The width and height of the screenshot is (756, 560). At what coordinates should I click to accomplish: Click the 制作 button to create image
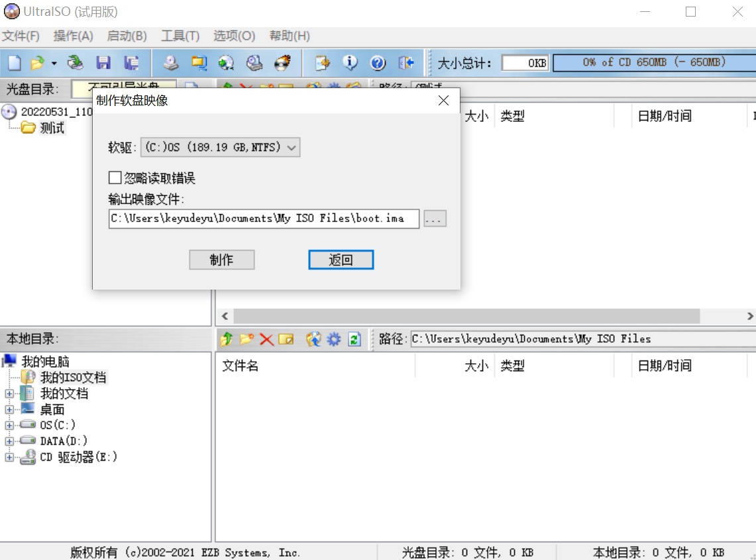tap(222, 259)
